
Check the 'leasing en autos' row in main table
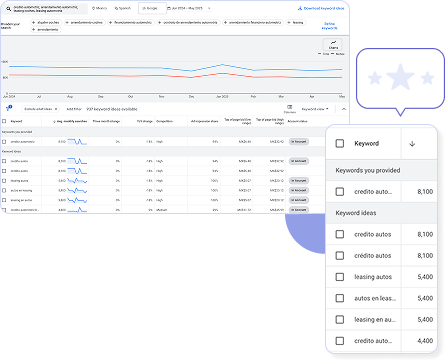[4, 200]
